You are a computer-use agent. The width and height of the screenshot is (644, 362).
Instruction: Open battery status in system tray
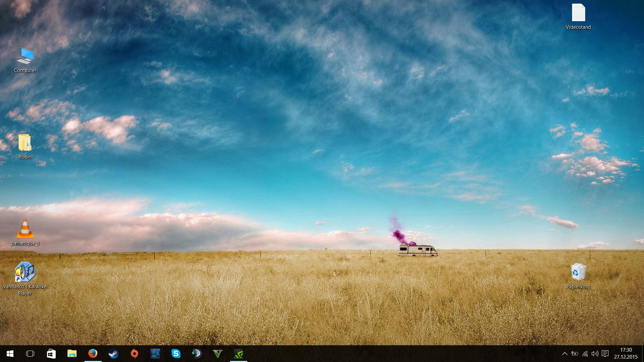(x=575, y=354)
